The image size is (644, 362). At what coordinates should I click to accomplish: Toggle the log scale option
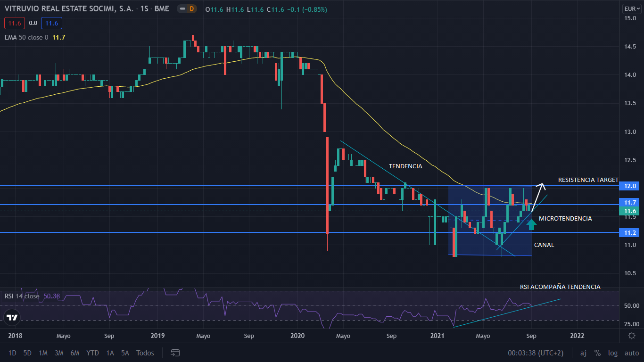coord(612,353)
